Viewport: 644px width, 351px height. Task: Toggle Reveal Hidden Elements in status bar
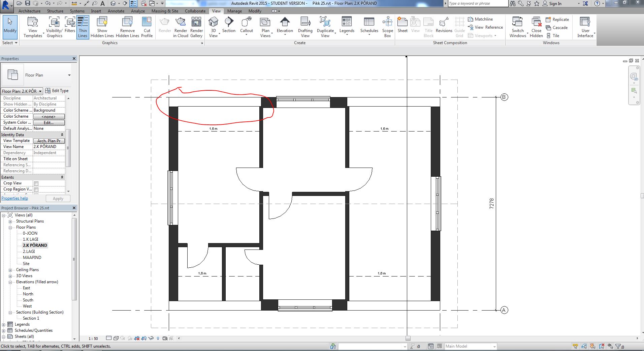(x=157, y=339)
